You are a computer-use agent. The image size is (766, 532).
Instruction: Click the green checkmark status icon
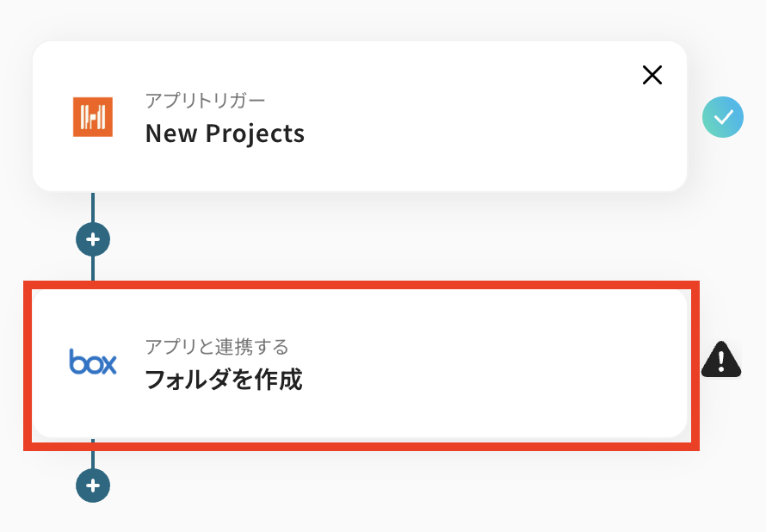coord(723,117)
